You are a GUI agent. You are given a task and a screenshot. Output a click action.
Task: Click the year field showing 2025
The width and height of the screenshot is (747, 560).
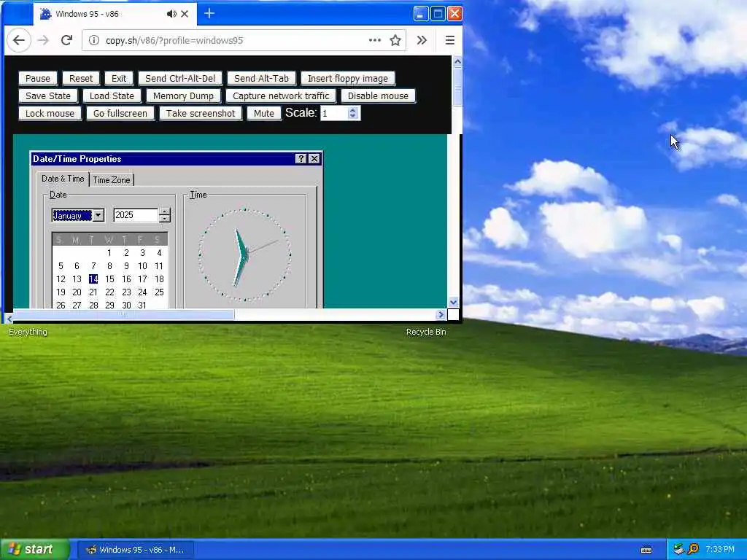click(x=136, y=215)
